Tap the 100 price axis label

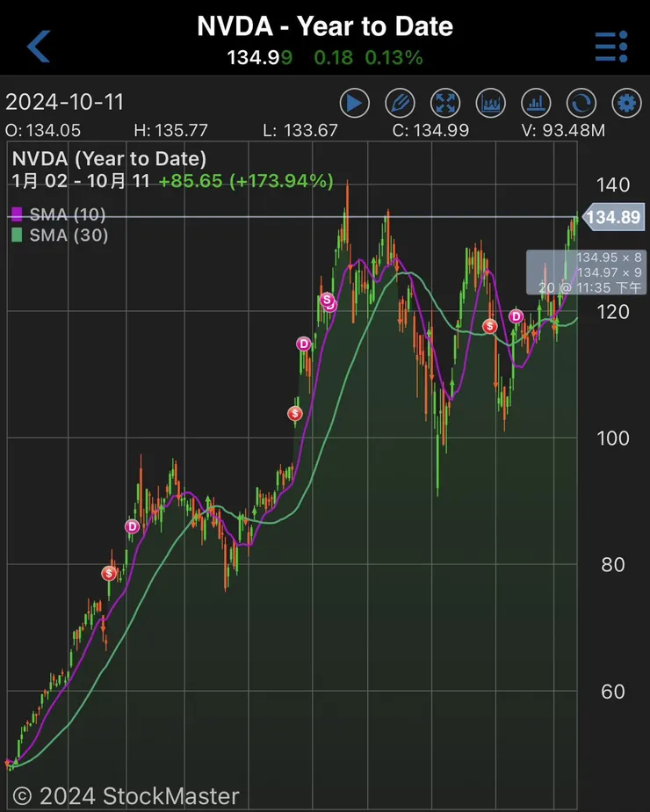613,439
